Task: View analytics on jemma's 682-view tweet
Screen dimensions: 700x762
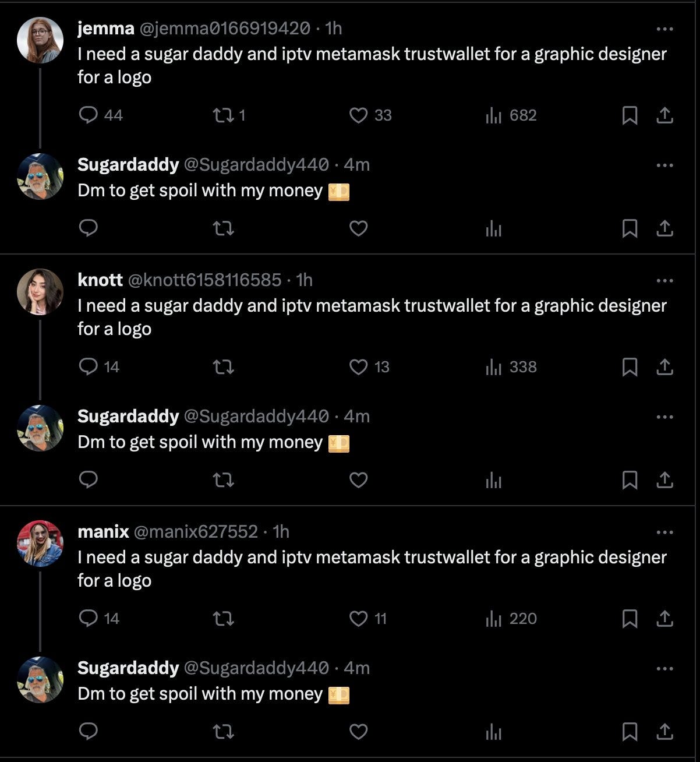Action: [x=493, y=115]
